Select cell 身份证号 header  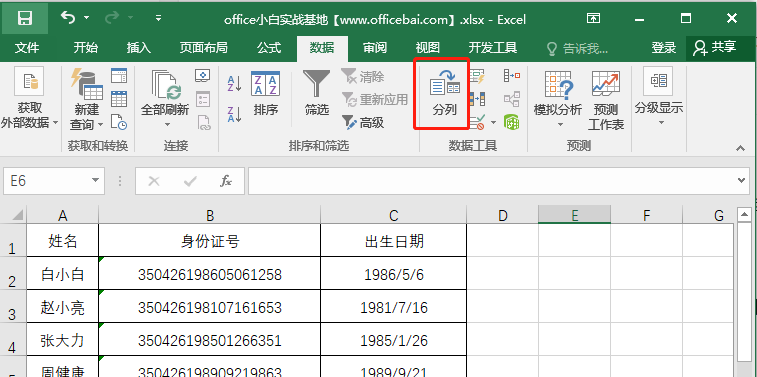click(x=210, y=240)
